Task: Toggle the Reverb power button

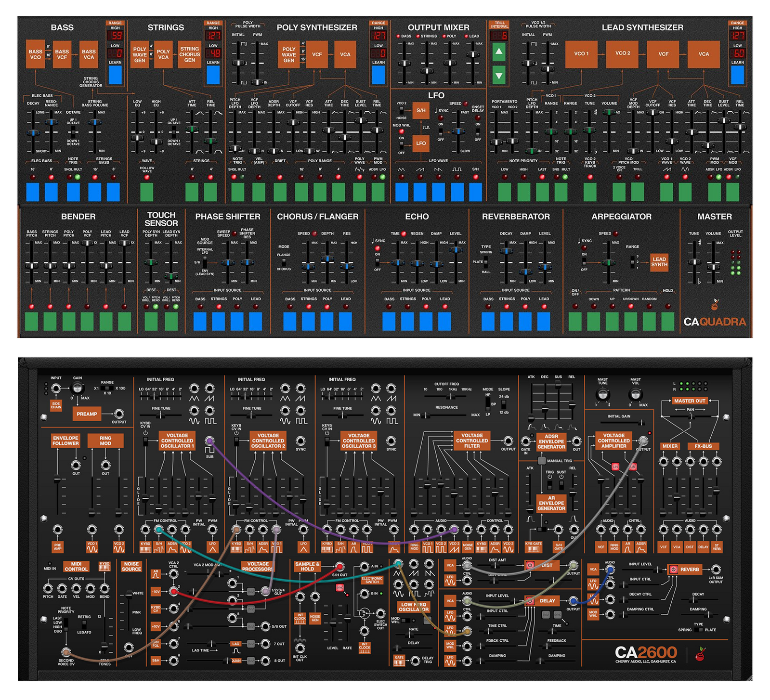Action: click(x=673, y=569)
